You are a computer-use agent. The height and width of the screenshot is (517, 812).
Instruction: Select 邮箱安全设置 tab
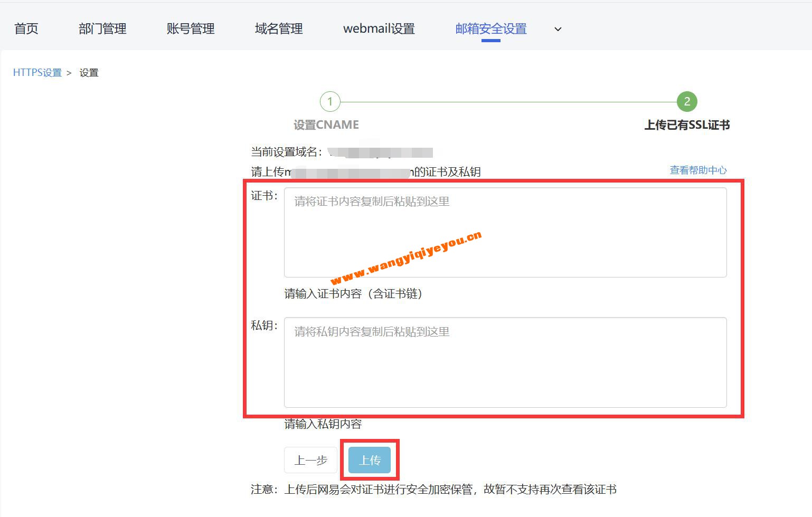point(491,28)
